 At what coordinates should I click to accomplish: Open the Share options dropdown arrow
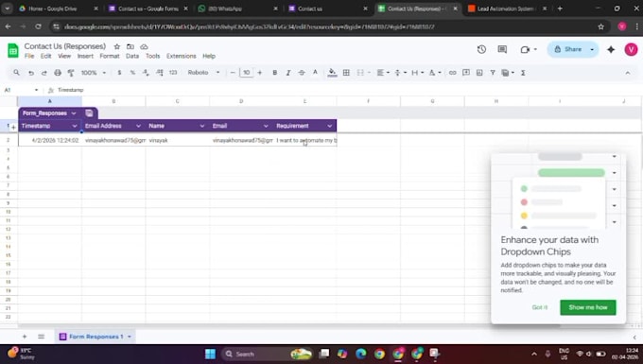tap(592, 49)
